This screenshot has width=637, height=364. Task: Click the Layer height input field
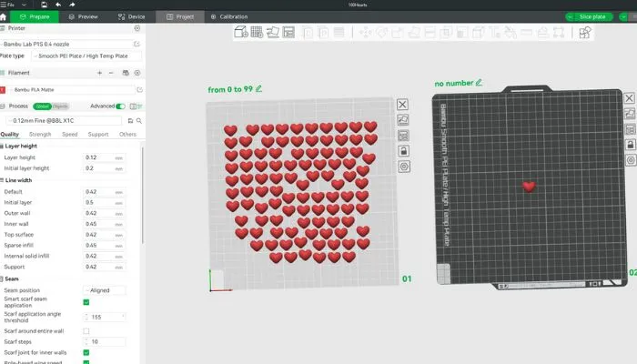pyautogui.click(x=97, y=157)
